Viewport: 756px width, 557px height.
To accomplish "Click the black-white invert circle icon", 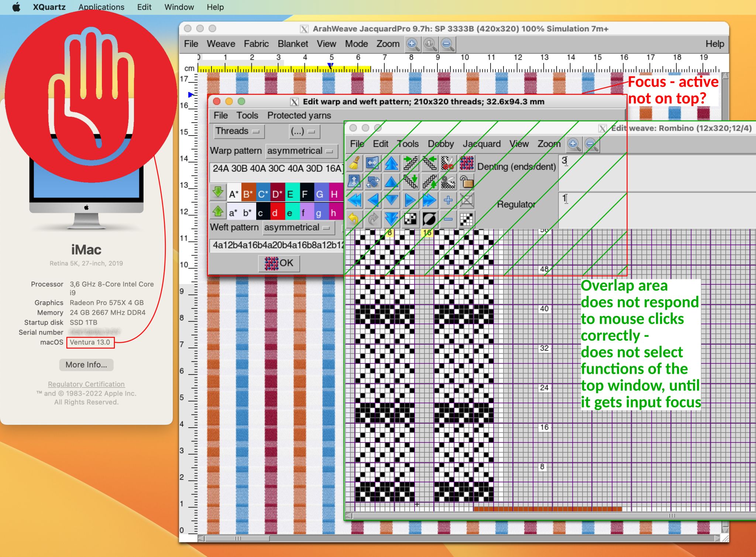I will (x=429, y=219).
